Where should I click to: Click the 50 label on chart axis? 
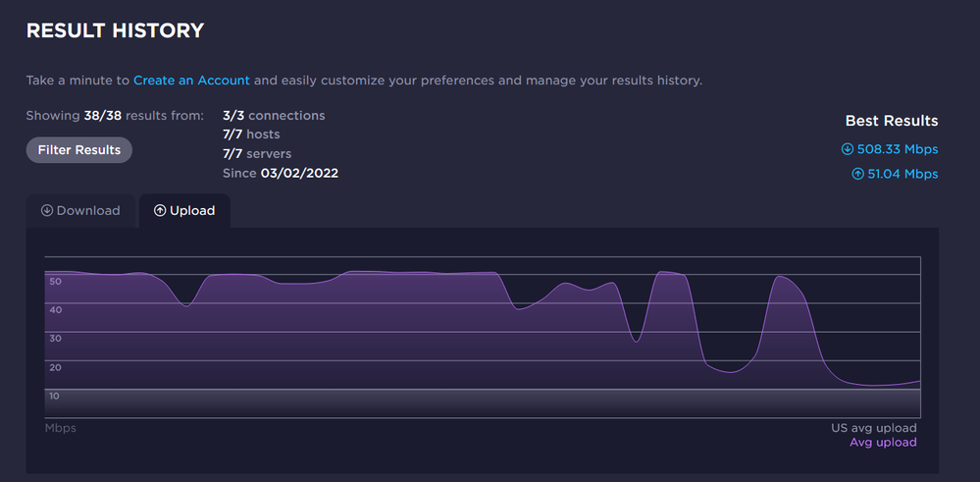tap(55, 282)
